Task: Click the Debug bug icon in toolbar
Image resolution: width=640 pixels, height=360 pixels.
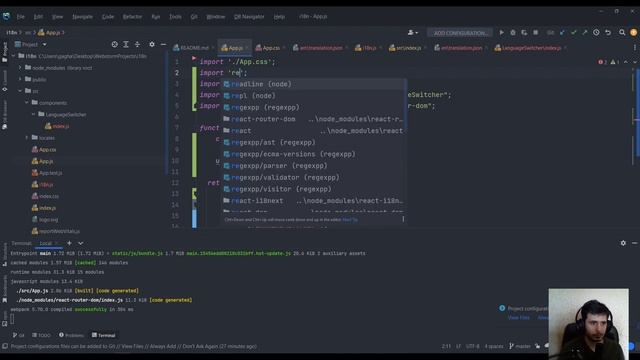Action: coord(513,33)
